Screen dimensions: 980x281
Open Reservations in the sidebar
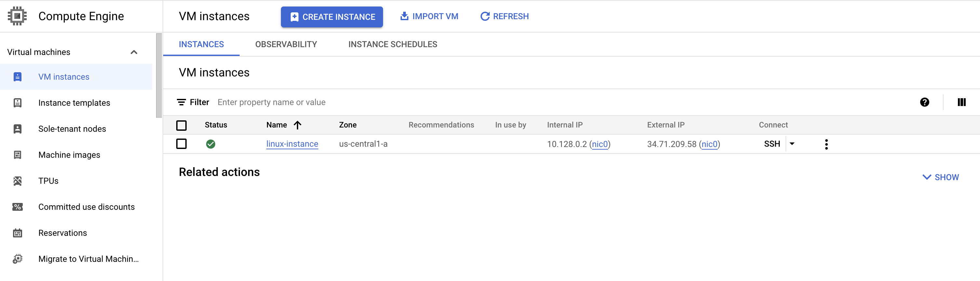coord(76,233)
